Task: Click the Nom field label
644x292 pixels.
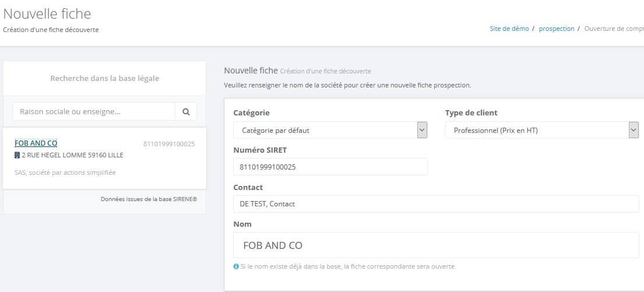Action: pyautogui.click(x=242, y=224)
